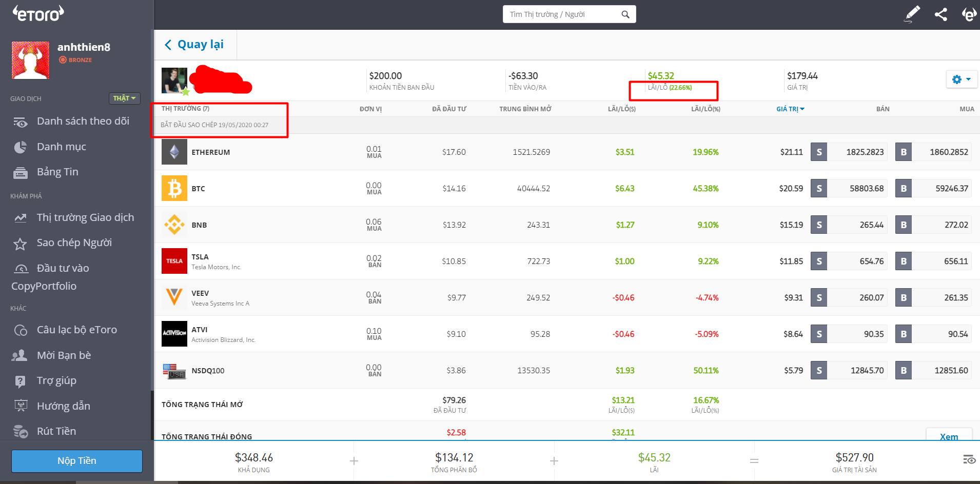
Task: Click the B buy button for BTC
Action: coord(904,188)
